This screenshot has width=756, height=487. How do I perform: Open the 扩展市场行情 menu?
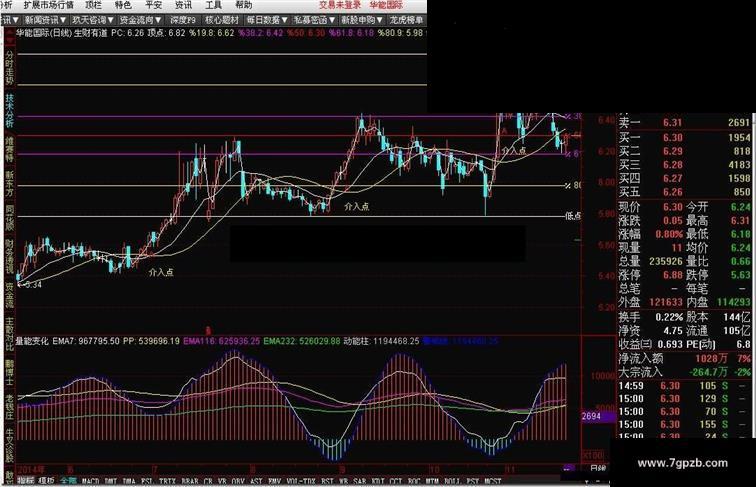coord(49,5)
